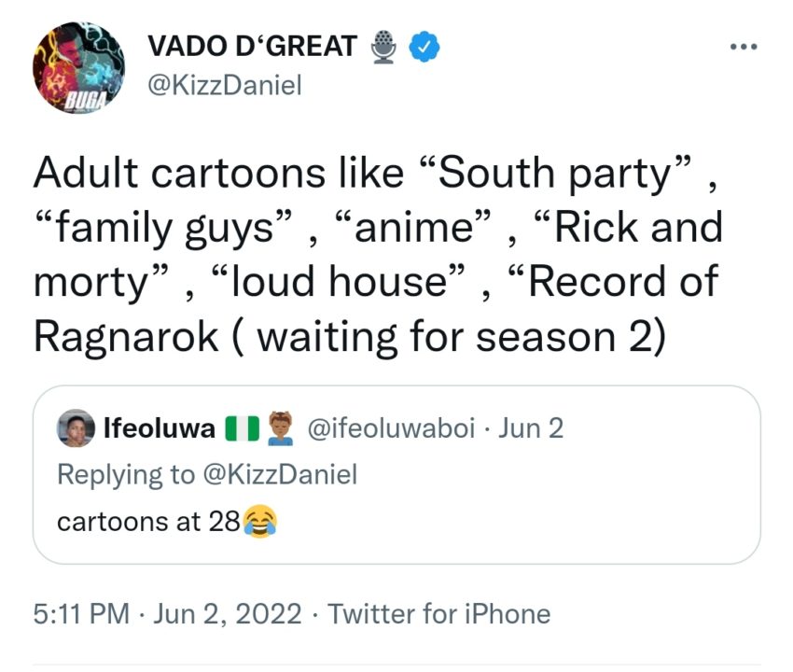Click the microphone emoji beside the name
Viewport: 793px width, 672px height.
(384, 47)
